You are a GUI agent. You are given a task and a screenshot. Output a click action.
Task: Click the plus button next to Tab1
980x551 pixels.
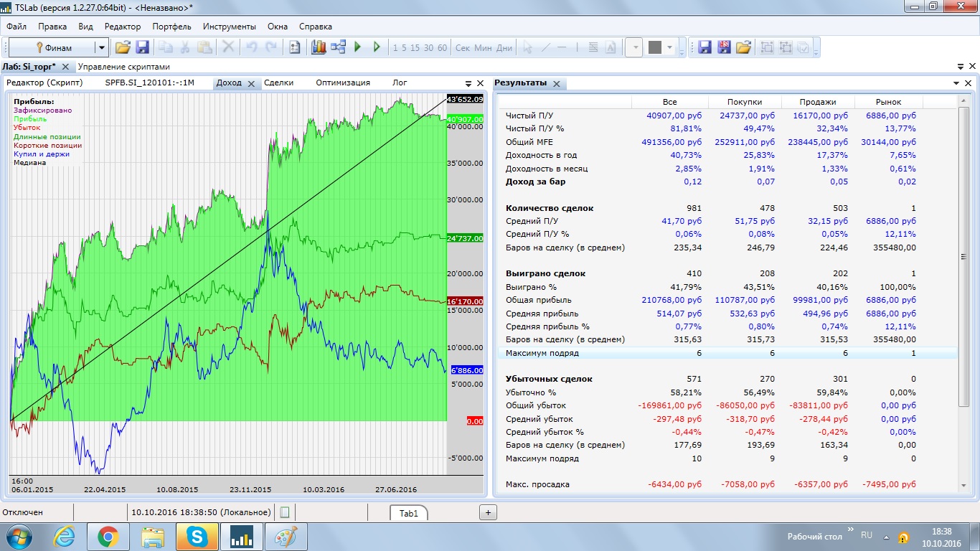pos(488,512)
